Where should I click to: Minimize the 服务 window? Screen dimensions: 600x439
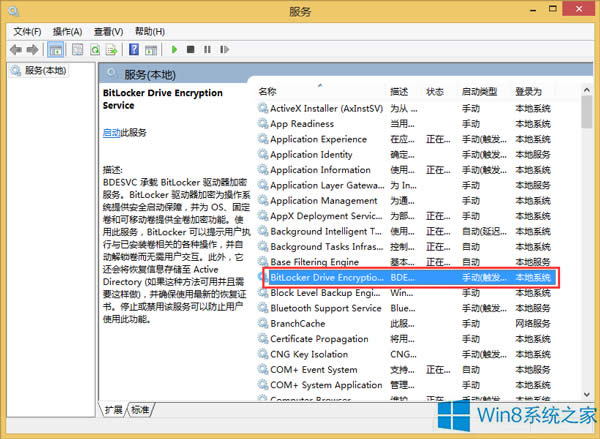tap(533, 10)
